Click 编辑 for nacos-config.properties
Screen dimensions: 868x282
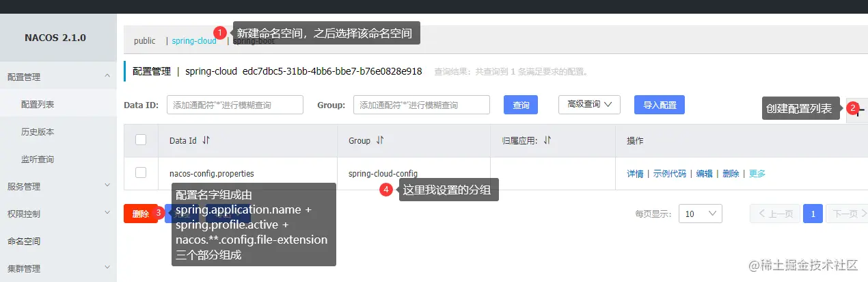[704, 174]
